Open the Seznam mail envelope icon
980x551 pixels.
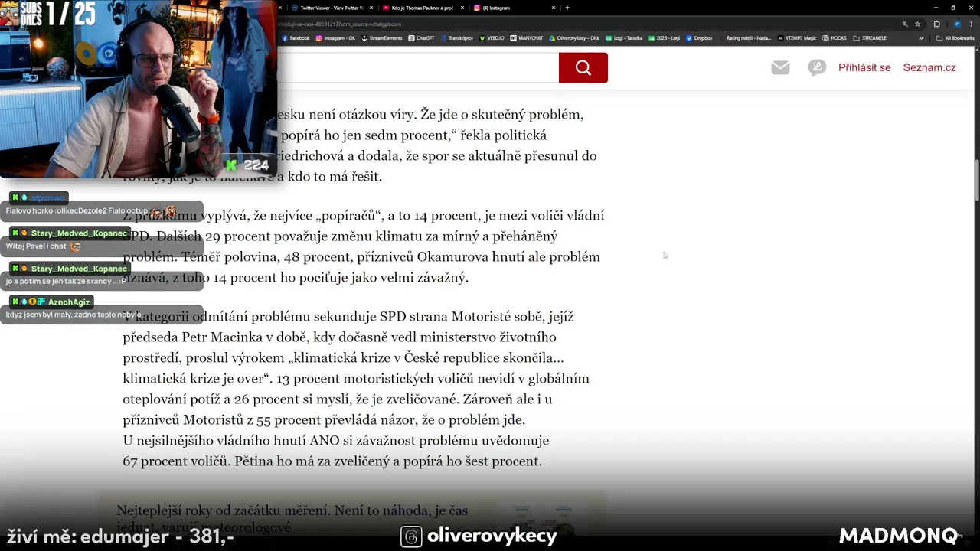coord(780,67)
